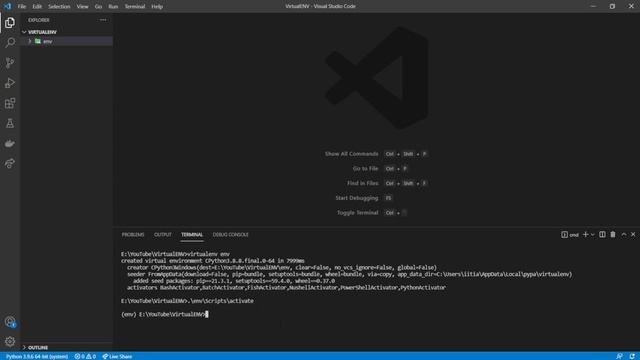Click the Find in Files label
Image resolution: width=640 pixels, height=360 pixels.
[x=362, y=183]
